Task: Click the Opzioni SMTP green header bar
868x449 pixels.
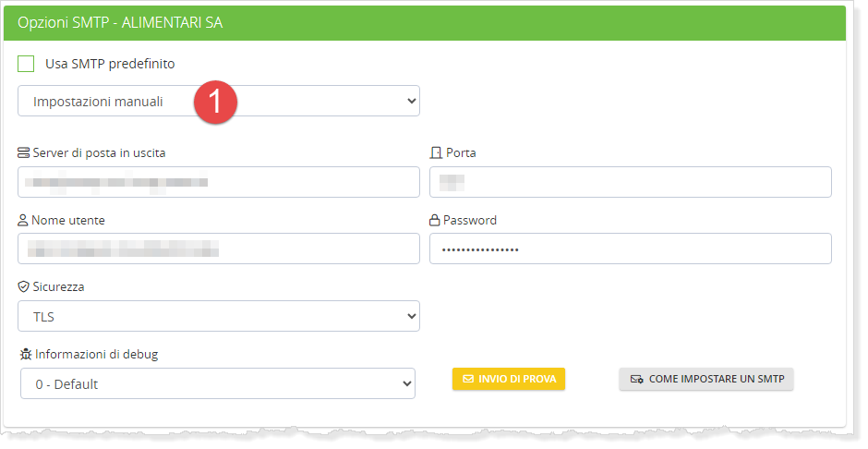Action: tap(425, 23)
